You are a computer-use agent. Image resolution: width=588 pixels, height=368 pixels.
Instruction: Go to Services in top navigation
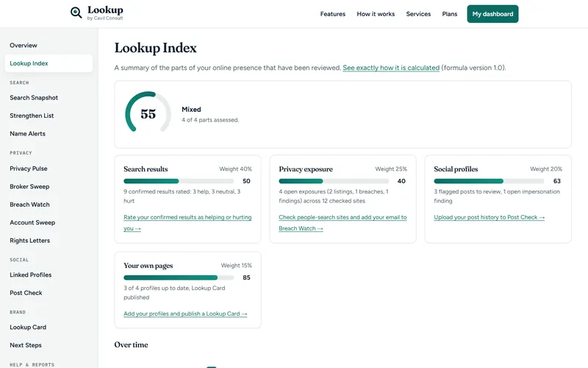[418, 14]
